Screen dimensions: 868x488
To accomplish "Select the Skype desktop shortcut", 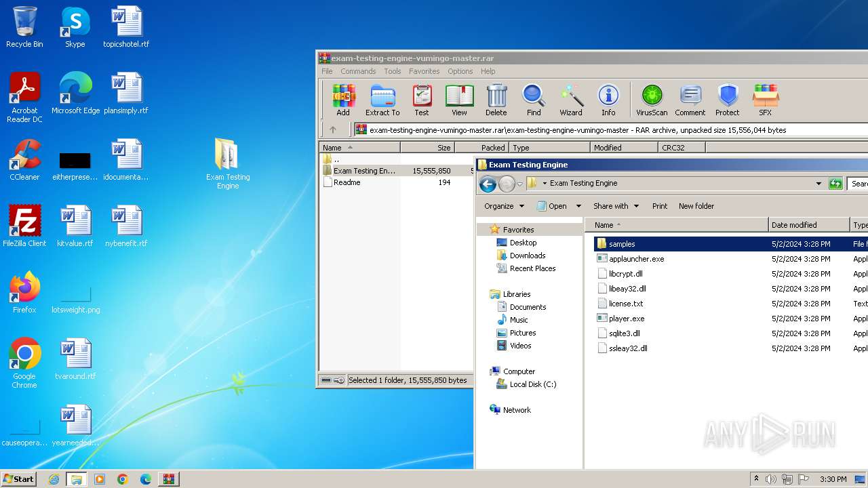I will click(x=75, y=27).
